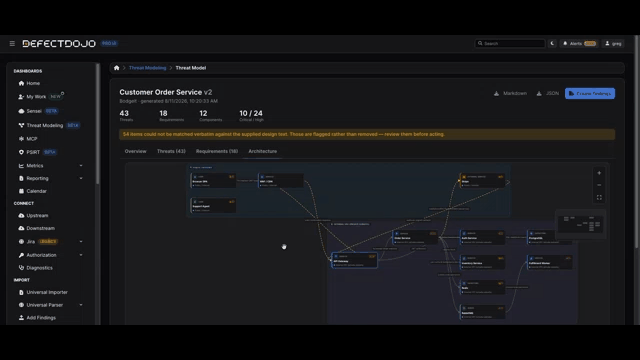Click the home icon in breadcrumb
The height and width of the screenshot is (360, 640).
117,68
